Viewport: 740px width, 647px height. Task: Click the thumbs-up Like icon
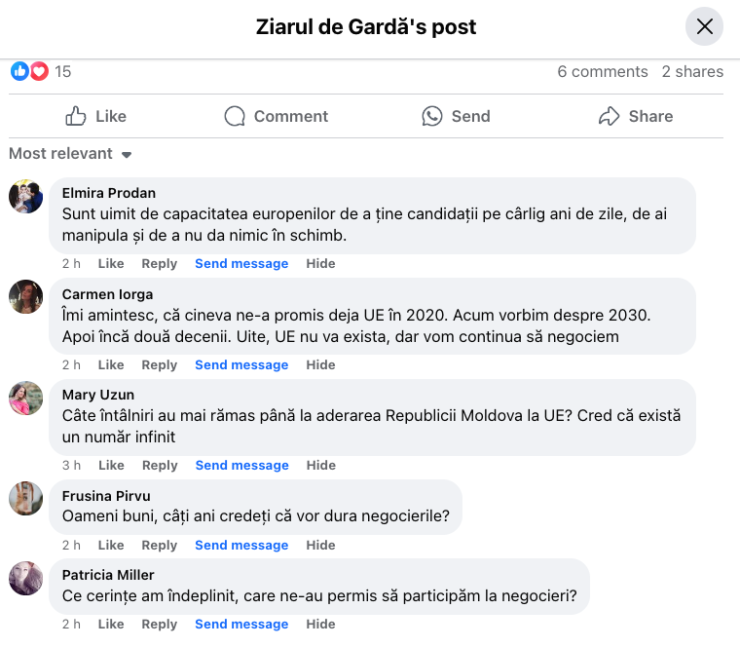pyautogui.click(x=76, y=116)
